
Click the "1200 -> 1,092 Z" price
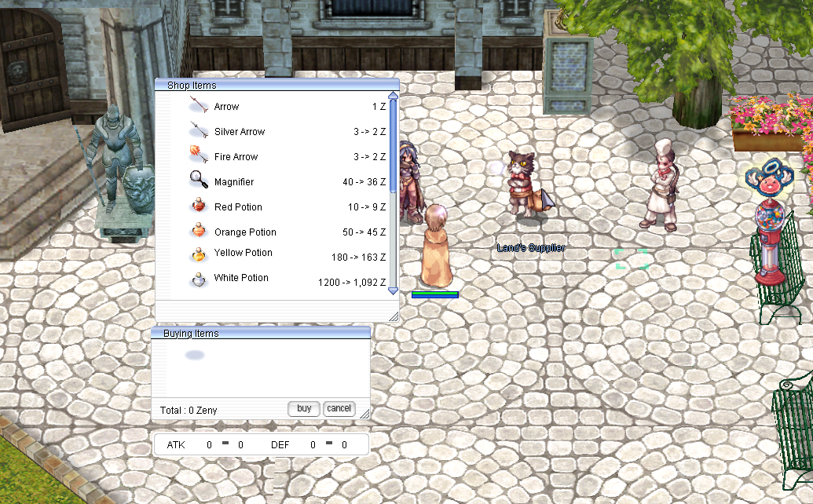tap(352, 283)
